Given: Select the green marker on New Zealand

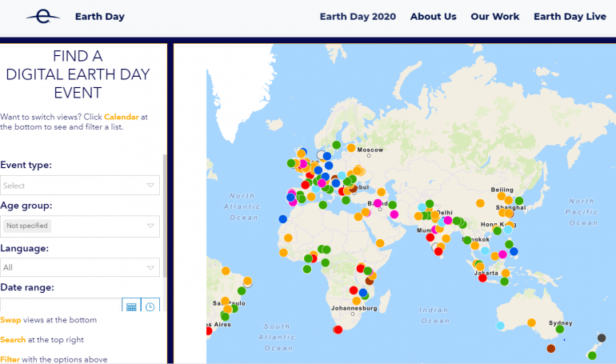Looking at the screenshot, I should 592,355.
